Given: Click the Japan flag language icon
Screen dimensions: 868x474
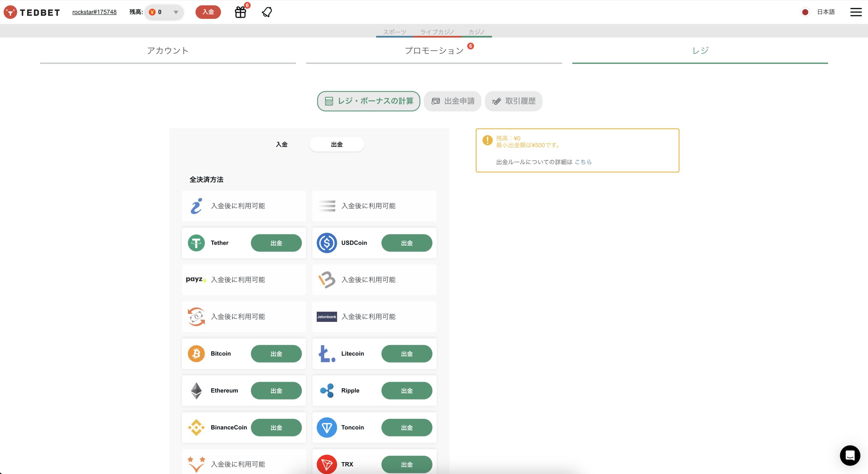Looking at the screenshot, I should [805, 12].
